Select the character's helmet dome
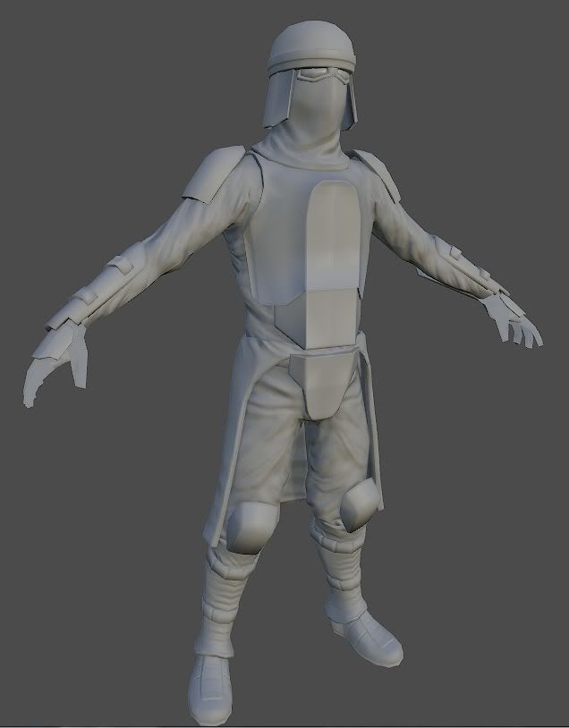Image resolution: width=569 pixels, height=728 pixels. click(312, 46)
